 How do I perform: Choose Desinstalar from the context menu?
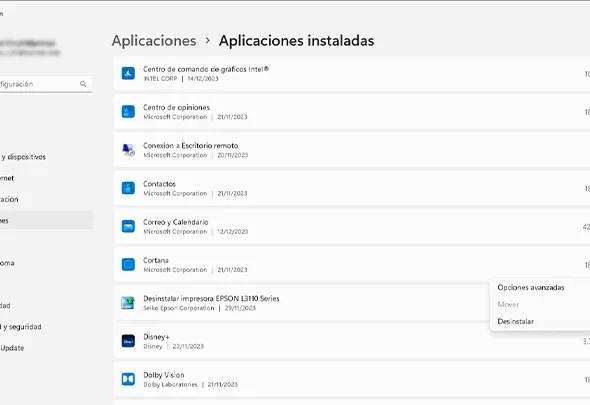click(x=515, y=321)
